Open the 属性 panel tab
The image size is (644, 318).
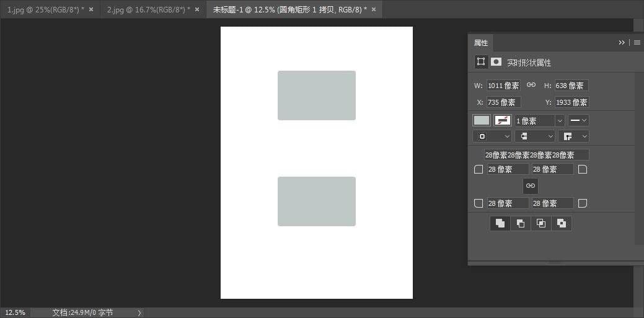[x=481, y=43]
